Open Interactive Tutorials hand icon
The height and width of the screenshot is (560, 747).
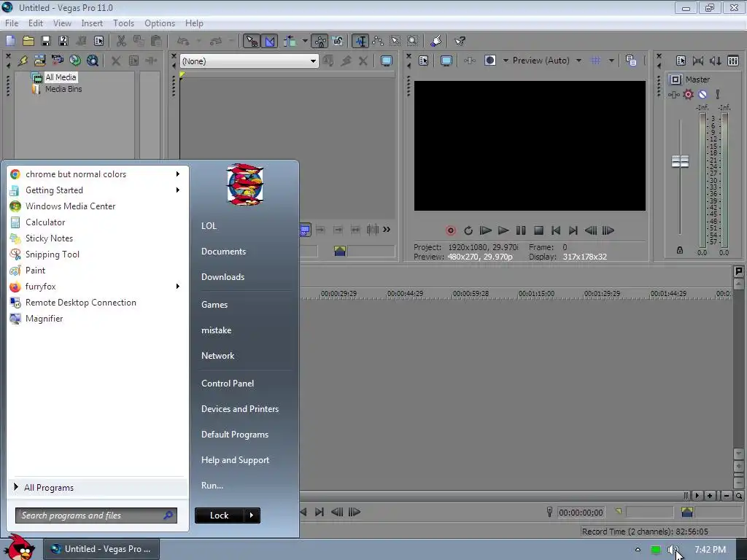436,42
